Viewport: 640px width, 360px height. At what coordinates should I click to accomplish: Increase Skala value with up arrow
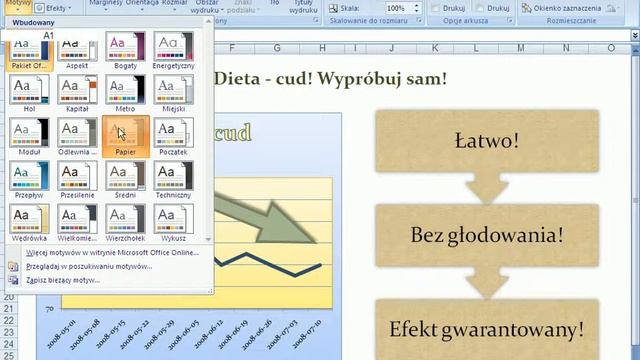(416, 5)
